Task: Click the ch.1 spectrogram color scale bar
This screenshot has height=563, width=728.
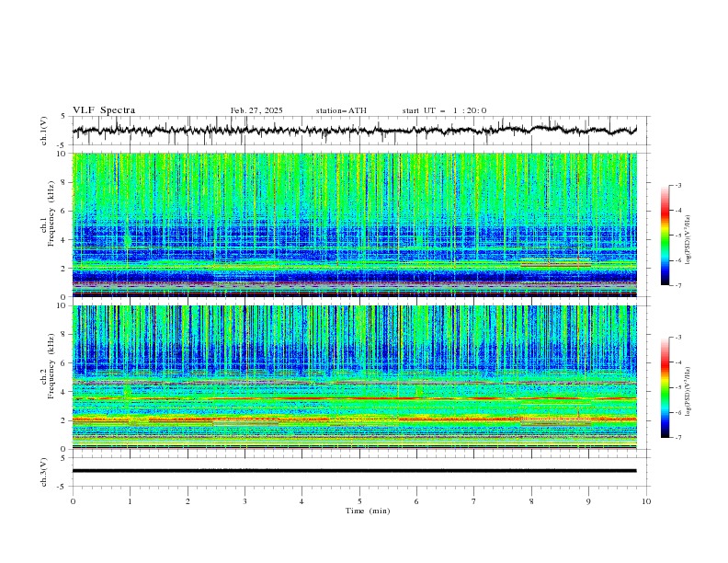Action: [665, 236]
